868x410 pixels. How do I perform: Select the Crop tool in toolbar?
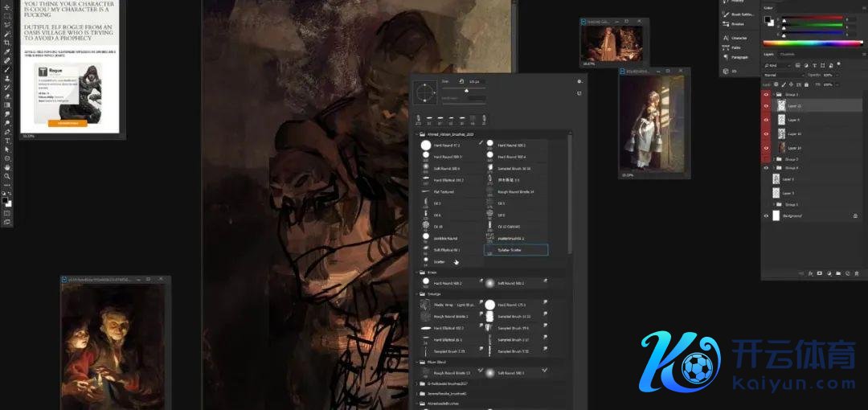(x=7, y=43)
